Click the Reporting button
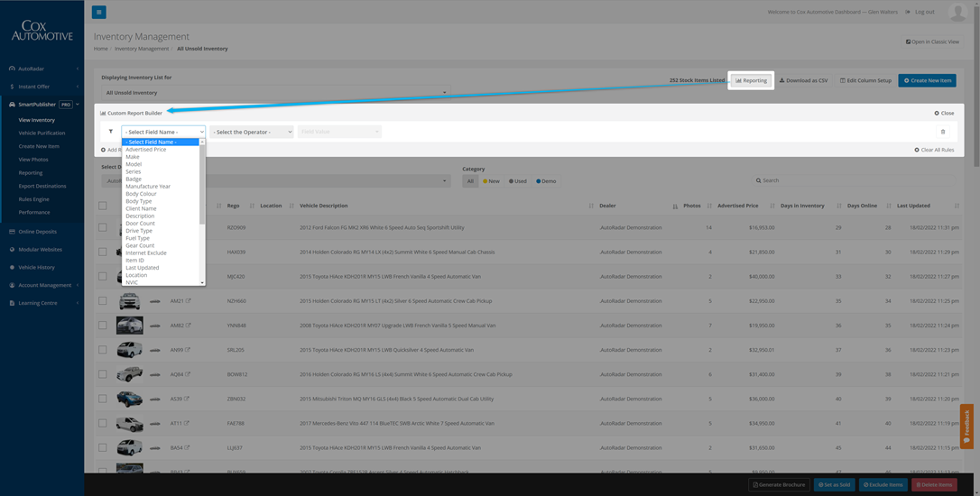 tap(751, 80)
